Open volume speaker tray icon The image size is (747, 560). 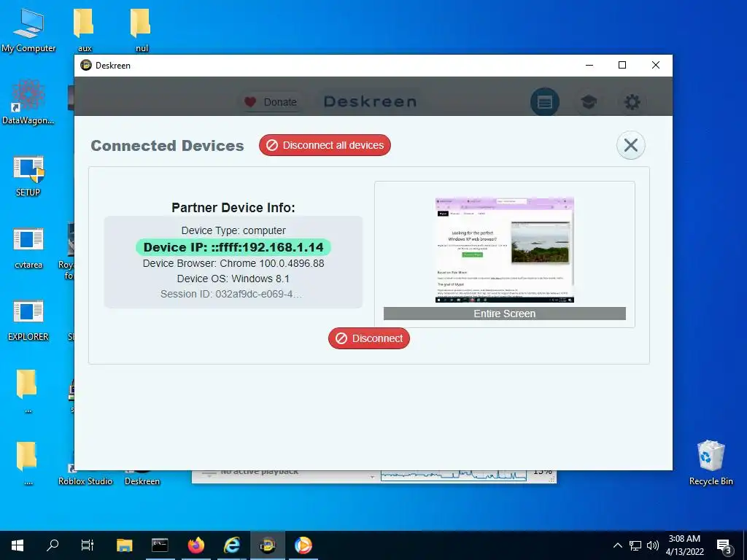tap(653, 545)
